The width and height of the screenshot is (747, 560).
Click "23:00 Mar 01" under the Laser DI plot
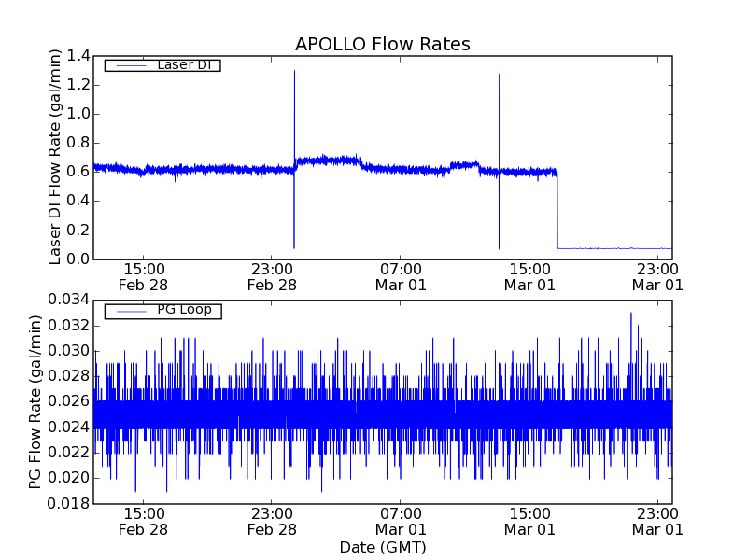coord(657,277)
